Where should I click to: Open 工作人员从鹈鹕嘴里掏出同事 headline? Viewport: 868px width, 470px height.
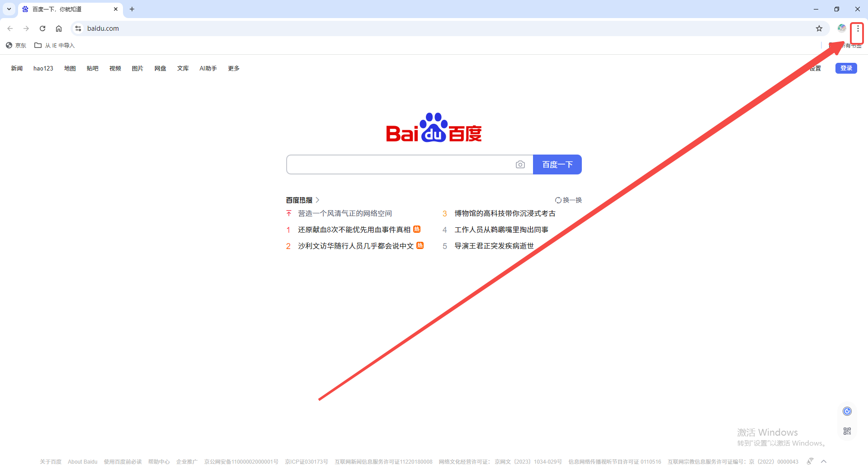(x=501, y=230)
